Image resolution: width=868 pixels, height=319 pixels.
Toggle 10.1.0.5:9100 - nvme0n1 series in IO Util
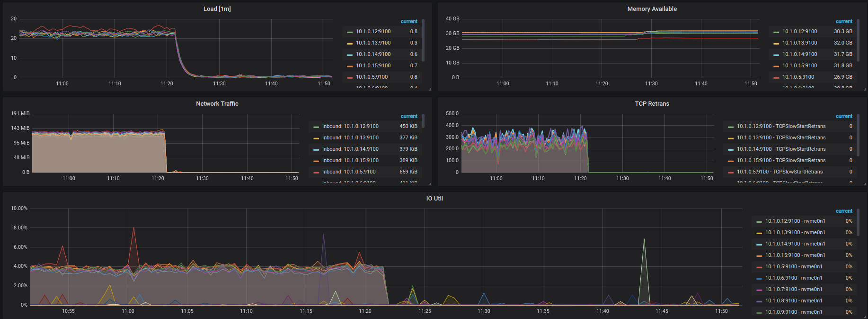(x=794, y=266)
